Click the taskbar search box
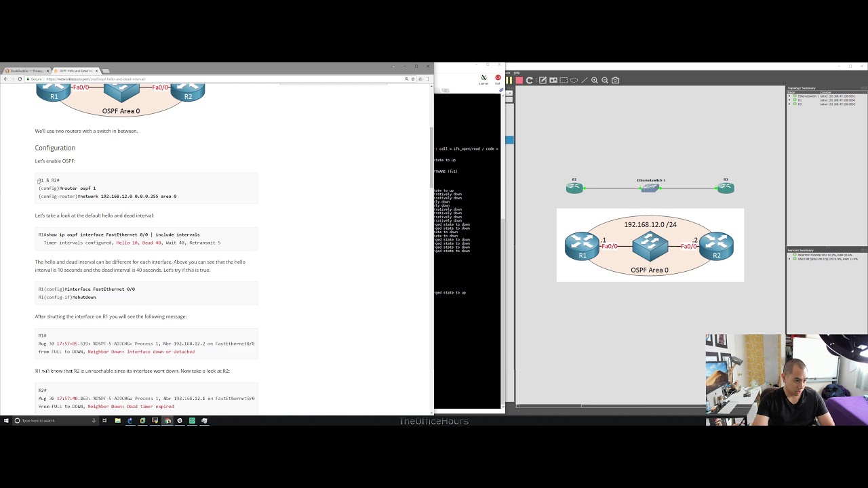The image size is (868, 488). coord(54,421)
